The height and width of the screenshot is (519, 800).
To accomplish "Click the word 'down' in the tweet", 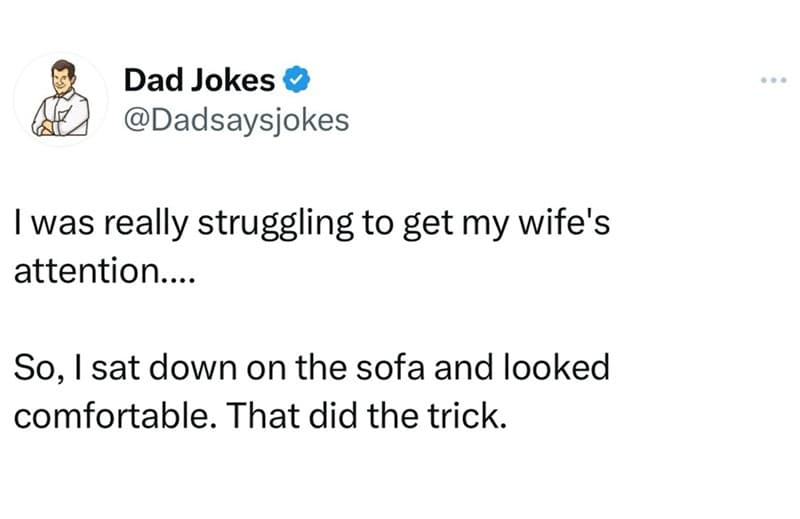I will [194, 367].
